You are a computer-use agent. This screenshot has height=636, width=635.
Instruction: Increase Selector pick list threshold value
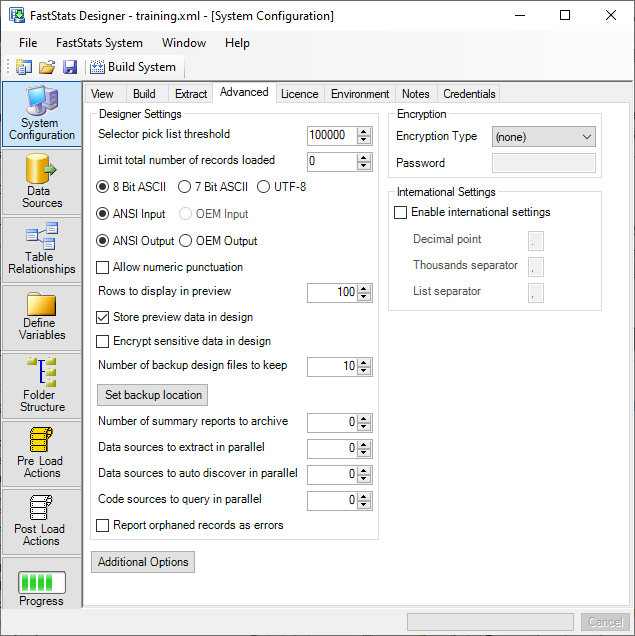tap(364, 131)
